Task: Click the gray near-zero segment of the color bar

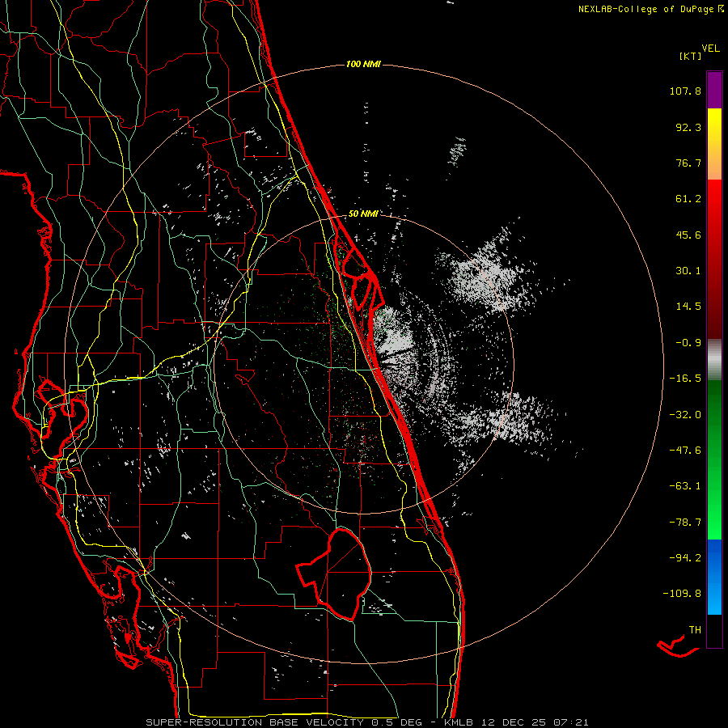Action: (x=714, y=360)
